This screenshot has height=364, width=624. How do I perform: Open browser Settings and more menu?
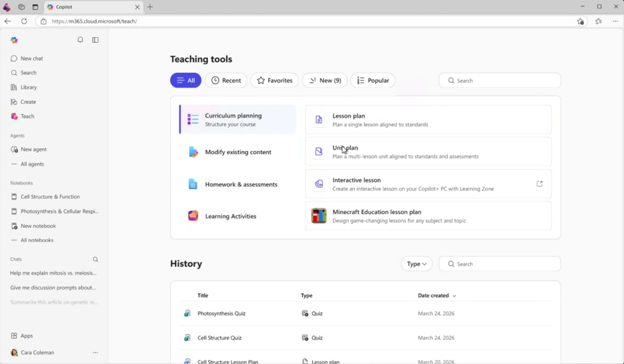click(x=616, y=21)
